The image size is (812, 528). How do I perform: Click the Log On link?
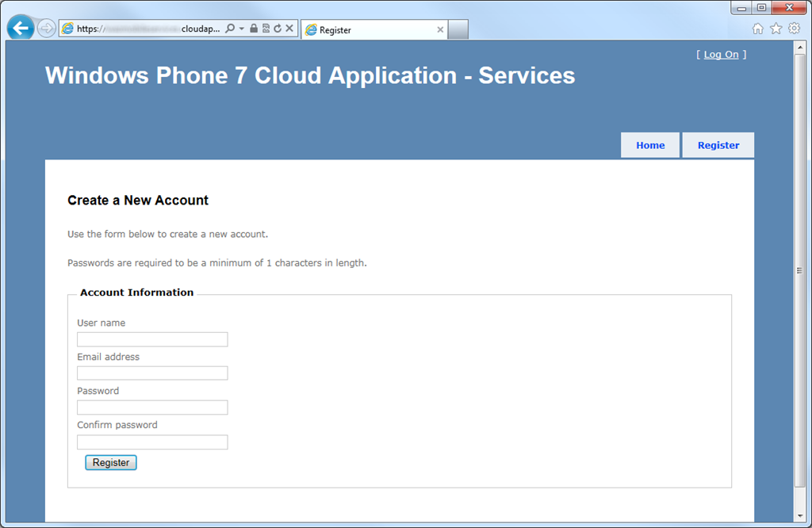click(721, 55)
